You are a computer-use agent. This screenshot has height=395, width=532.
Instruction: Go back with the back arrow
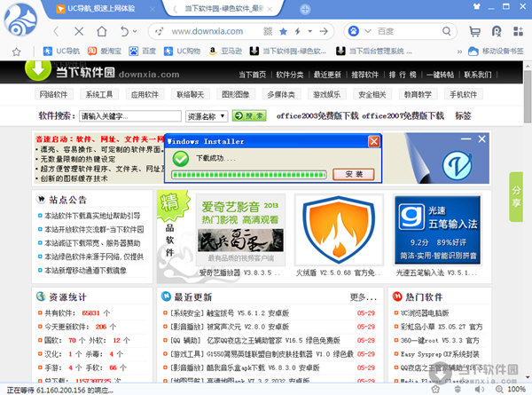click(57, 32)
